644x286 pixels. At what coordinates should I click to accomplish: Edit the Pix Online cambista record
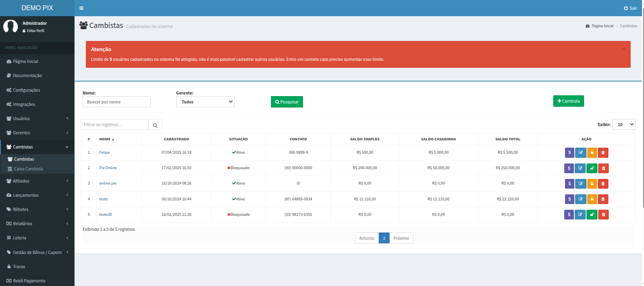point(580,168)
